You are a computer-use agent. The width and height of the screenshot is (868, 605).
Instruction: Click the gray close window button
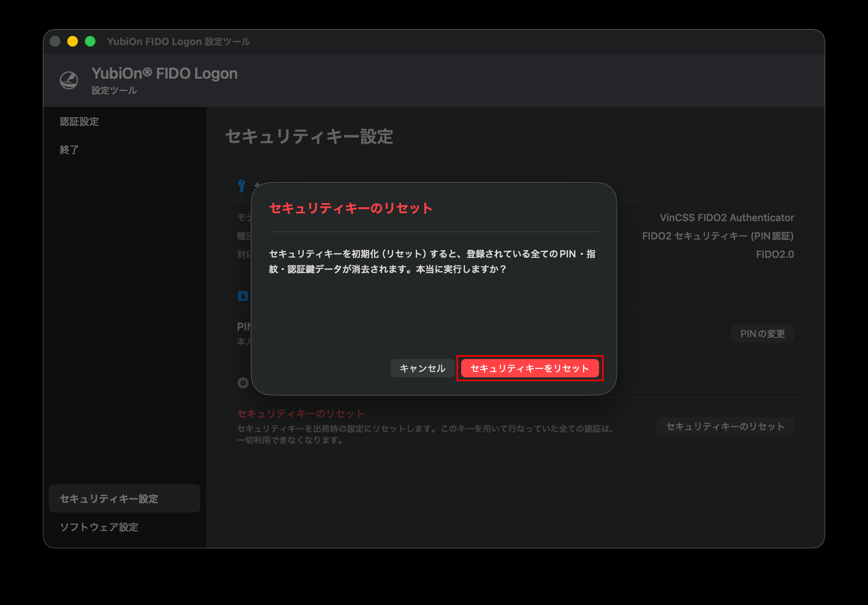coord(55,41)
